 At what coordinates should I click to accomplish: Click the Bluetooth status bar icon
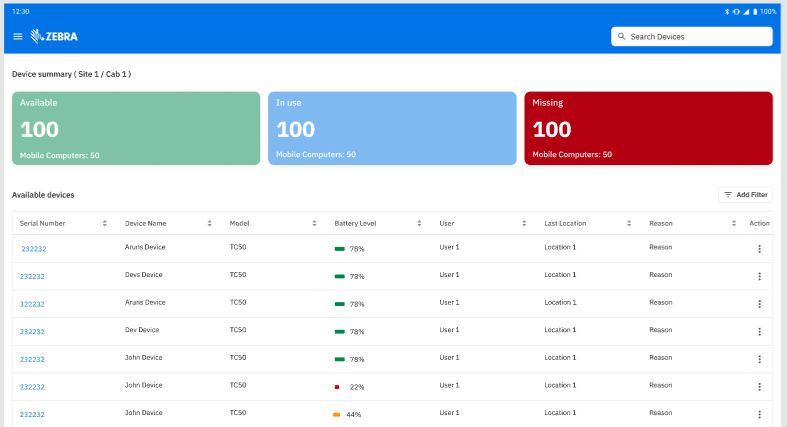point(727,11)
